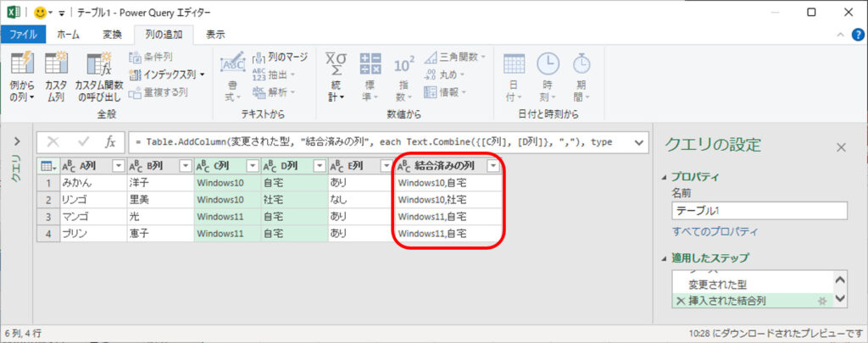The width and height of the screenshot is (868, 343).
Task: Click the smiley feedback icon
Action: (x=40, y=12)
